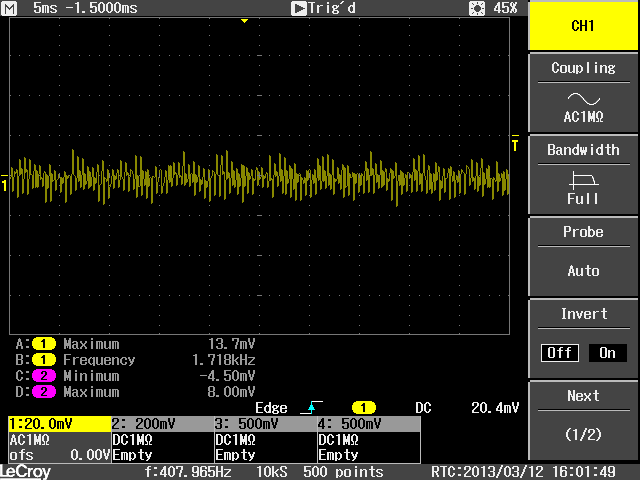
Task: Click the brightness sun icon
Action: point(477,8)
